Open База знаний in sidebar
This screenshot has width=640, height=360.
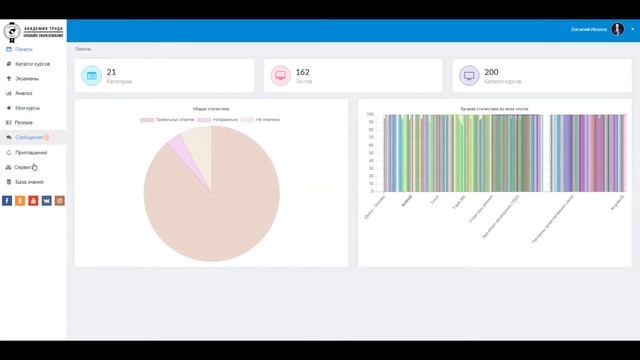29,182
